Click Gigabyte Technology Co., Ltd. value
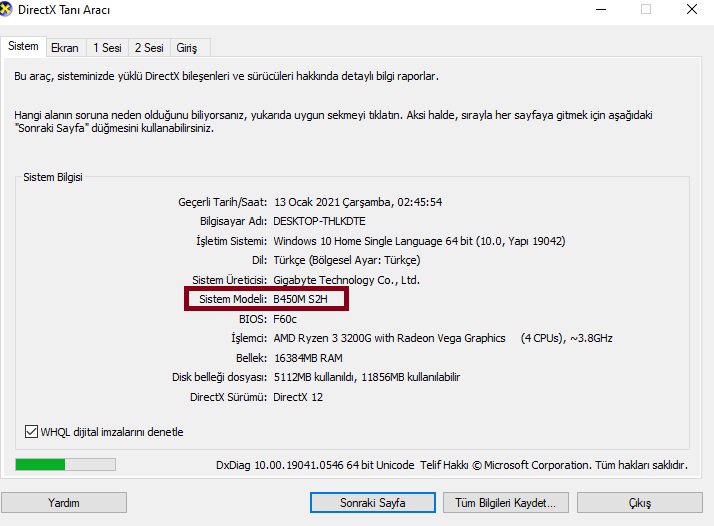 click(x=347, y=280)
